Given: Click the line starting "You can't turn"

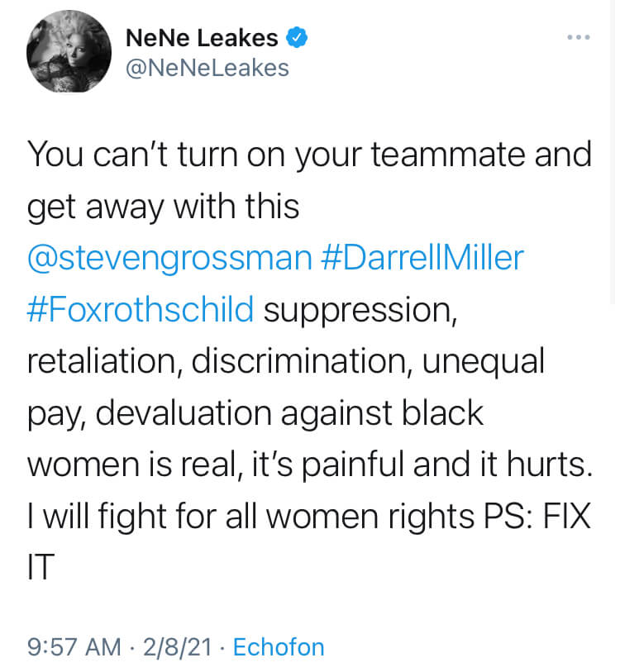Looking at the screenshot, I should click(x=309, y=155).
